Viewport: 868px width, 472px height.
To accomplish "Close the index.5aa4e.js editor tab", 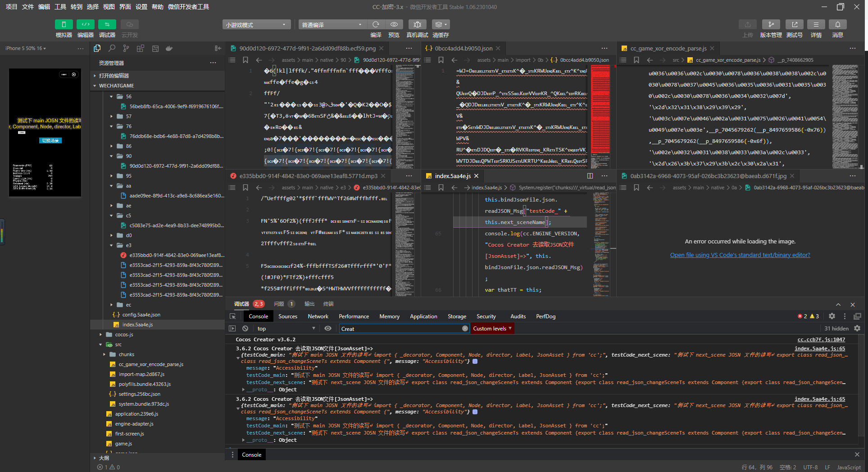I will click(x=476, y=176).
